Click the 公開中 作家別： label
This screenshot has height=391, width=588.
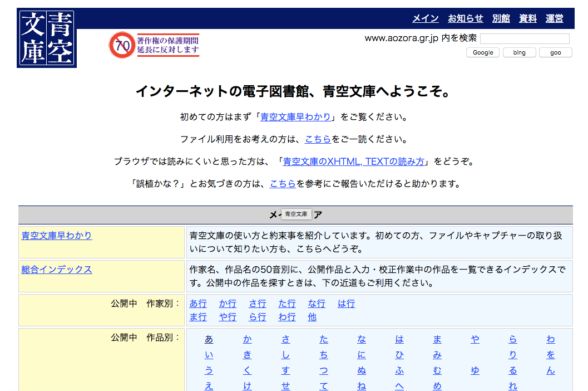point(146,304)
